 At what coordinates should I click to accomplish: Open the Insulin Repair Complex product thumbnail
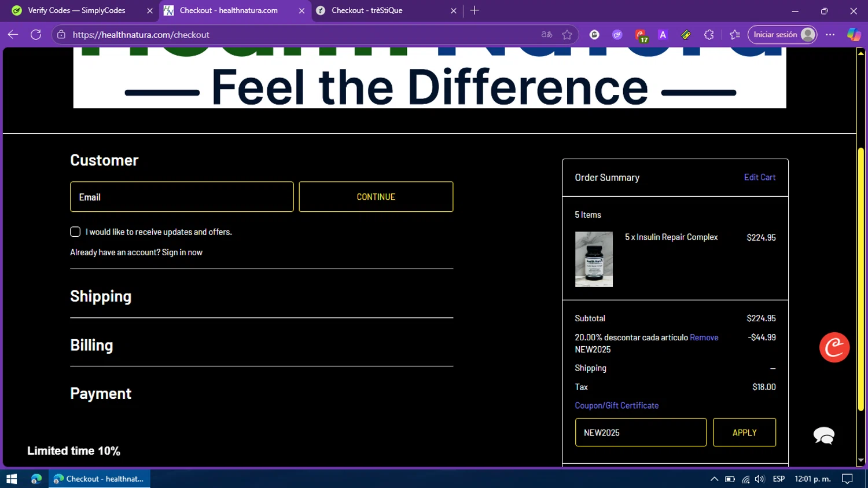point(594,259)
